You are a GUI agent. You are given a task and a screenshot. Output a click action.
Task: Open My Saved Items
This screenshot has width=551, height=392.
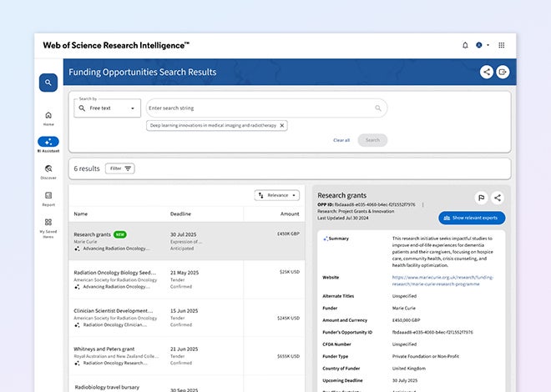pos(48,226)
